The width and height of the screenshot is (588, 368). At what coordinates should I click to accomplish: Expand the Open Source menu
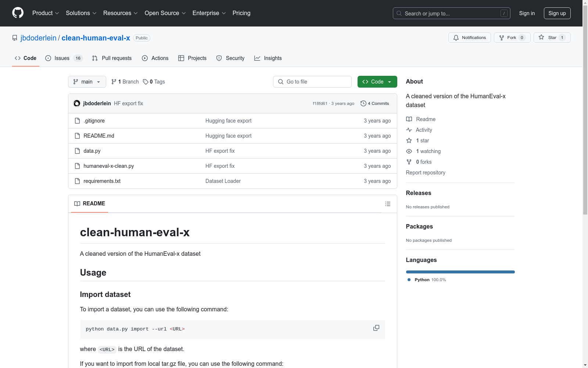(x=165, y=13)
